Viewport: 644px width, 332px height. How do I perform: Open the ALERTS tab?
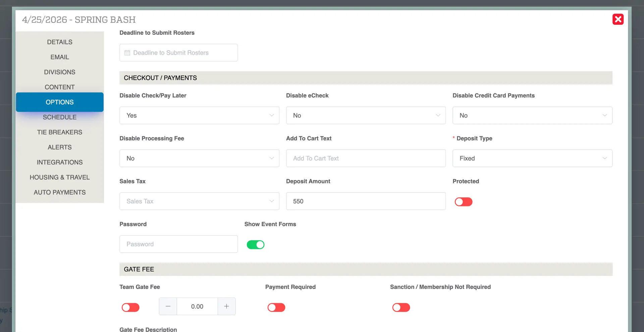tap(60, 147)
